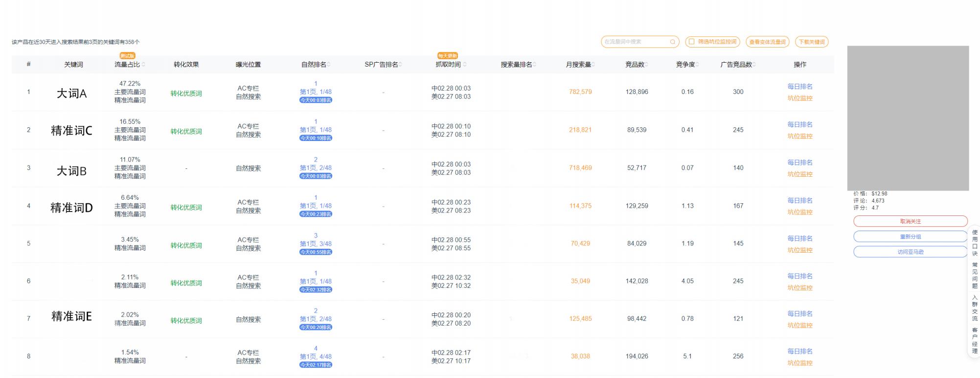The height and width of the screenshot is (378, 980).
Task: Open 使用口诀 in the floating side panel
Action: 975,243
